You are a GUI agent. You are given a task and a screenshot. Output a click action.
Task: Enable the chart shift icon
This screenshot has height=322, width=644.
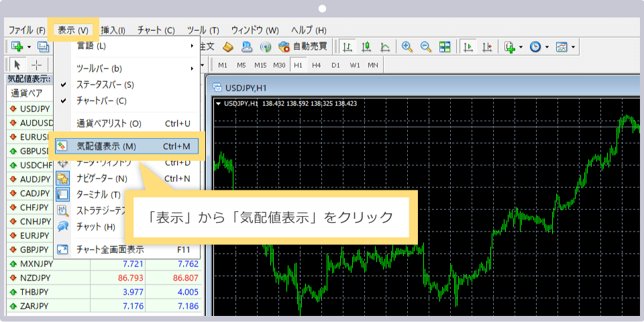[487, 47]
